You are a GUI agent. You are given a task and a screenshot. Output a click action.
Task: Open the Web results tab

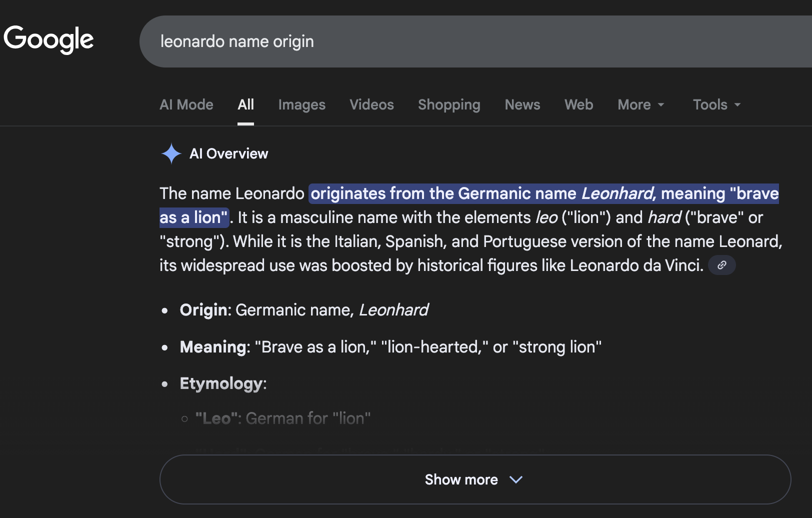click(579, 104)
